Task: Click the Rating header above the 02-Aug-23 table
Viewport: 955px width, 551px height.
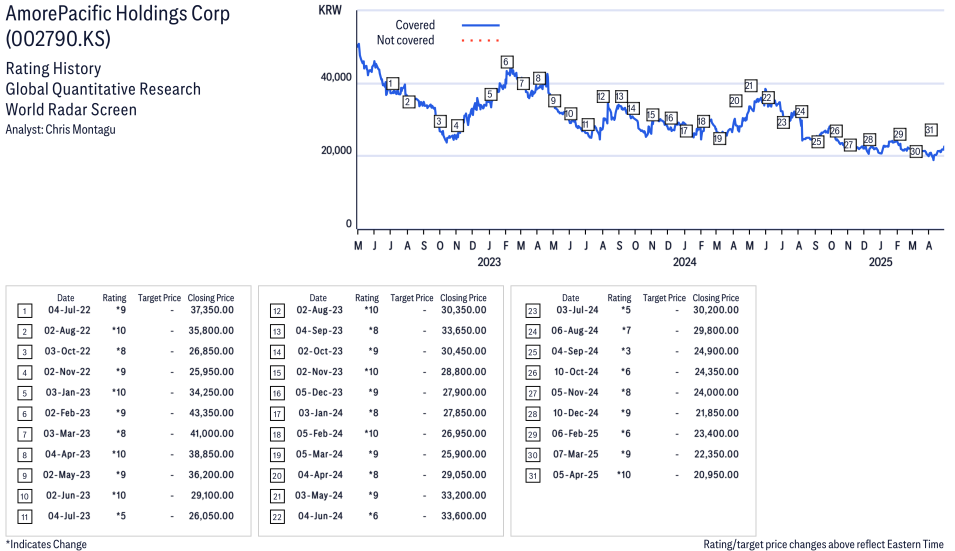Action: tap(367, 298)
